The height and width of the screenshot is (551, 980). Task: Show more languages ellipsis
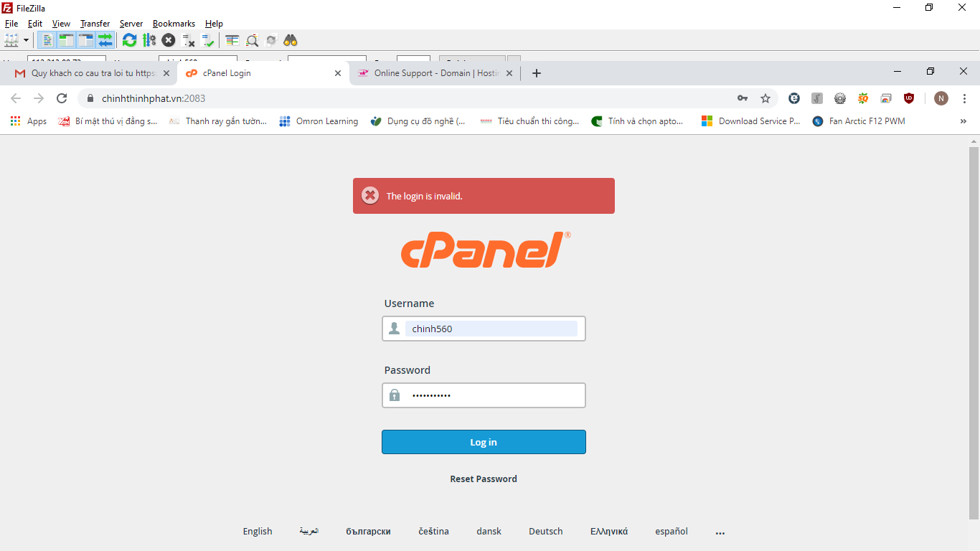pyautogui.click(x=720, y=532)
